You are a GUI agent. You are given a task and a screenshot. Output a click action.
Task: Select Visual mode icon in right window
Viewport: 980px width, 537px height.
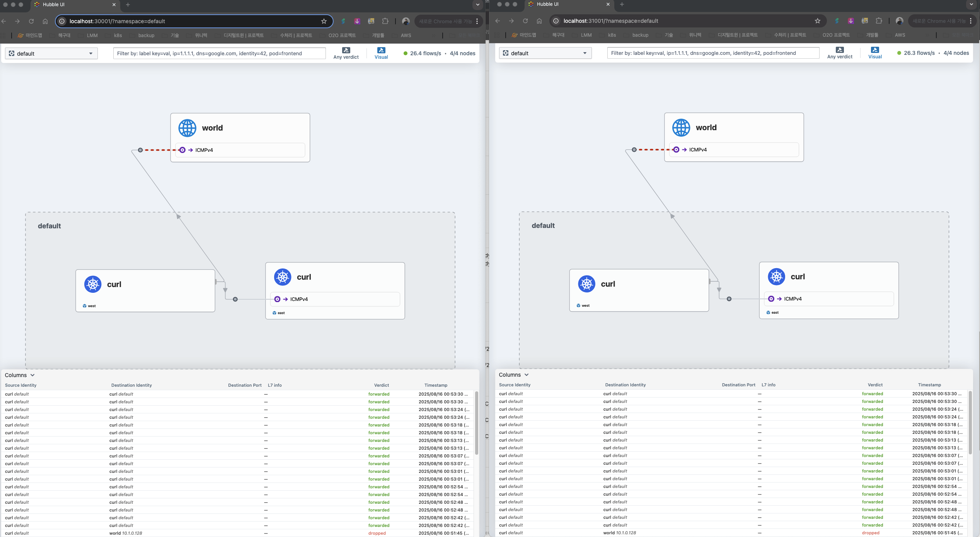pyautogui.click(x=875, y=50)
